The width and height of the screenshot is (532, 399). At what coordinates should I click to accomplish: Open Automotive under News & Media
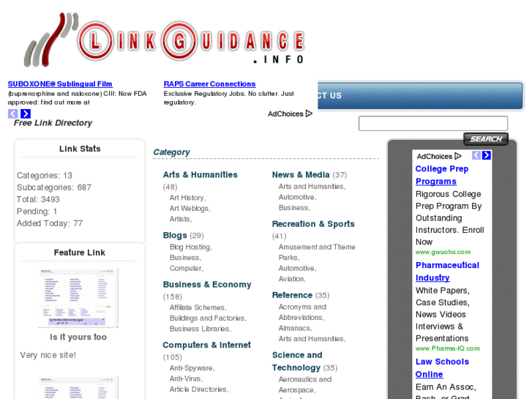[x=297, y=197]
